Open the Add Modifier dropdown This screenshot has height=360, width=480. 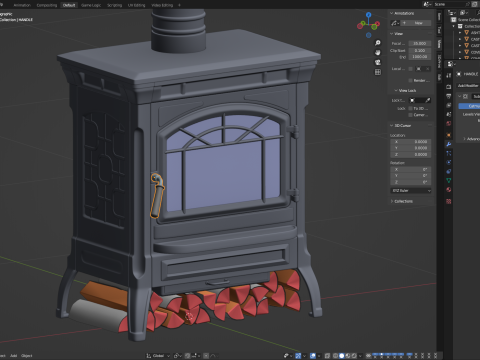[x=468, y=86]
